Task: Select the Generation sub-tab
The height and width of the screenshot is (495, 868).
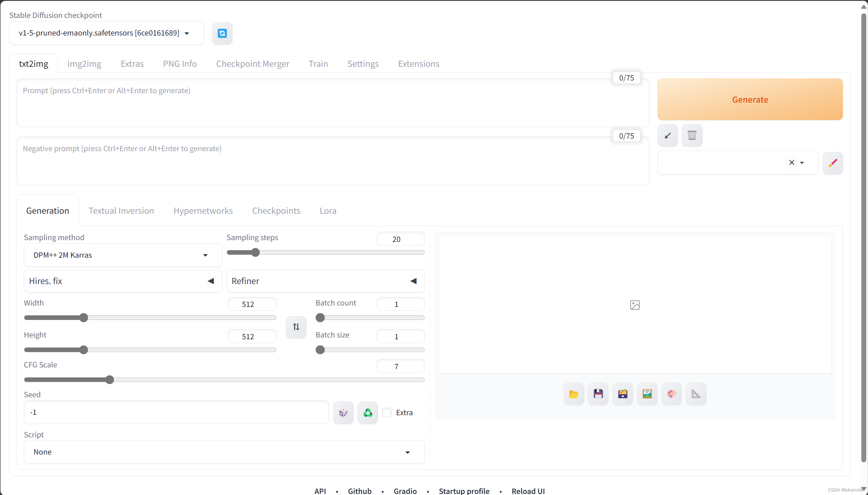Action: [48, 211]
